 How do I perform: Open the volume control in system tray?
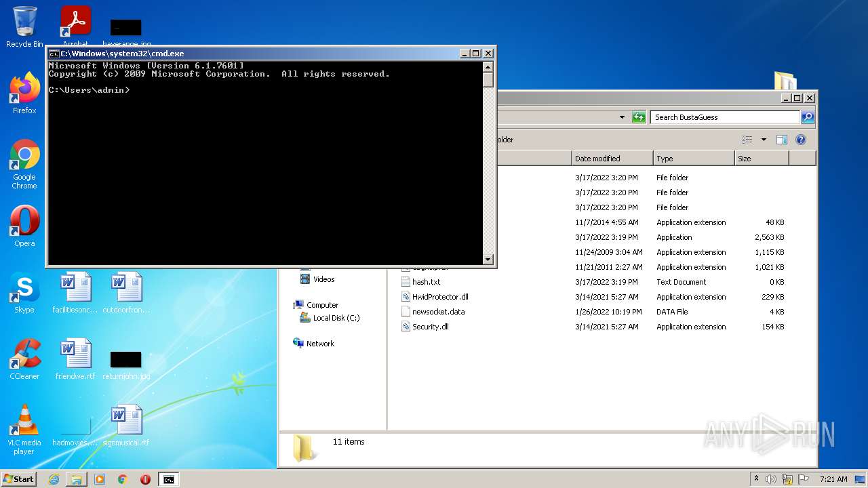coord(771,479)
